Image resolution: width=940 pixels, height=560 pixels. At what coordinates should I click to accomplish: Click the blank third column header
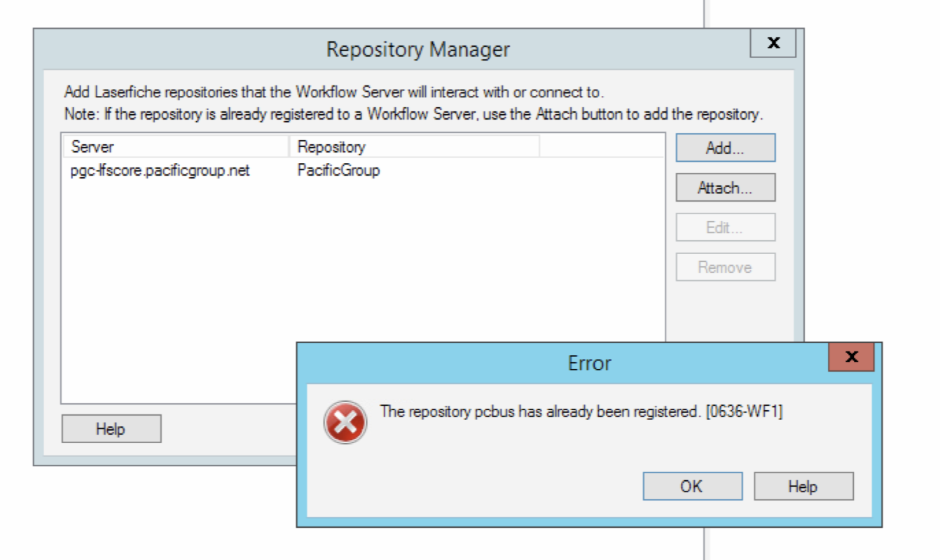tap(601, 147)
